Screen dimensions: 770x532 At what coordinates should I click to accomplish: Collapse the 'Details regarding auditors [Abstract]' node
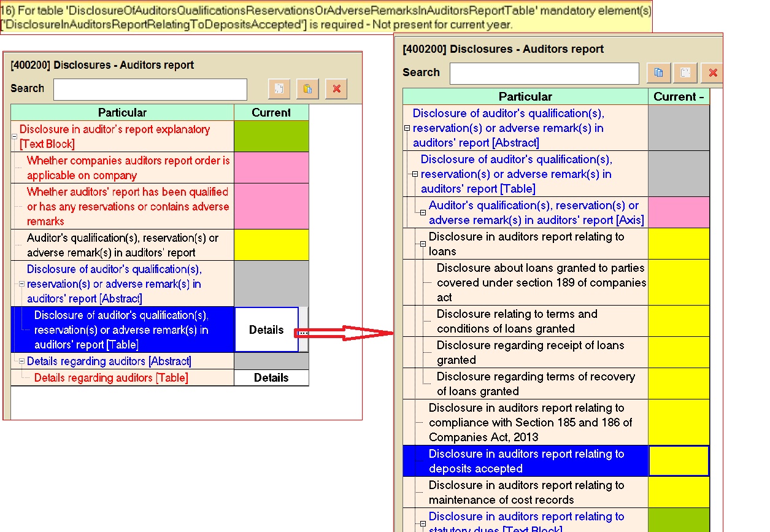coord(22,361)
